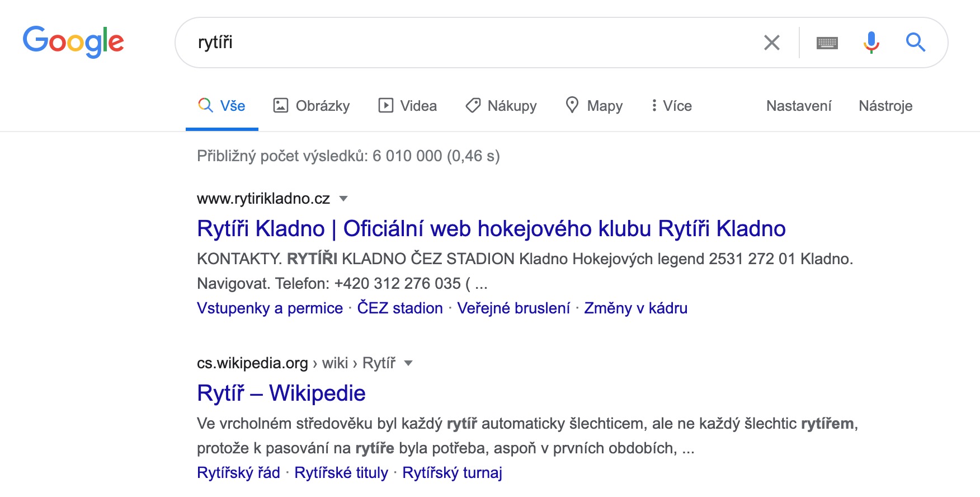Viewport: 980px width, 497px height.
Task: Expand the Více menu
Action: pyautogui.click(x=671, y=106)
